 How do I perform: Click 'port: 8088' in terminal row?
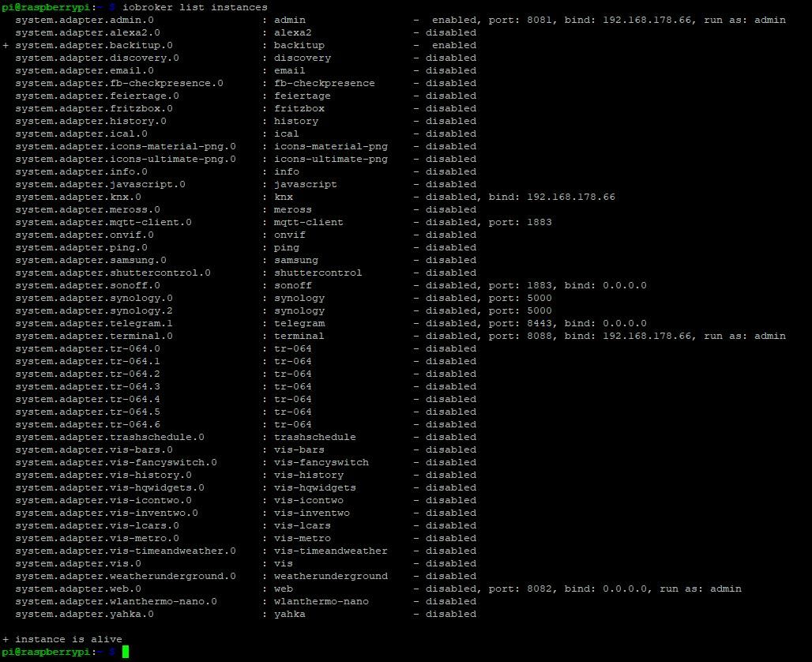point(520,336)
